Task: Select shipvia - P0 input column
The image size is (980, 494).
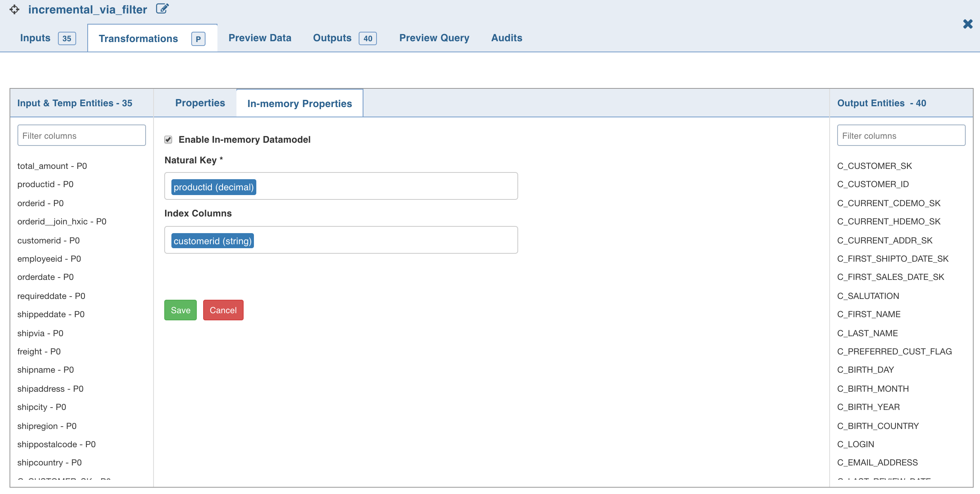Action: (x=40, y=333)
